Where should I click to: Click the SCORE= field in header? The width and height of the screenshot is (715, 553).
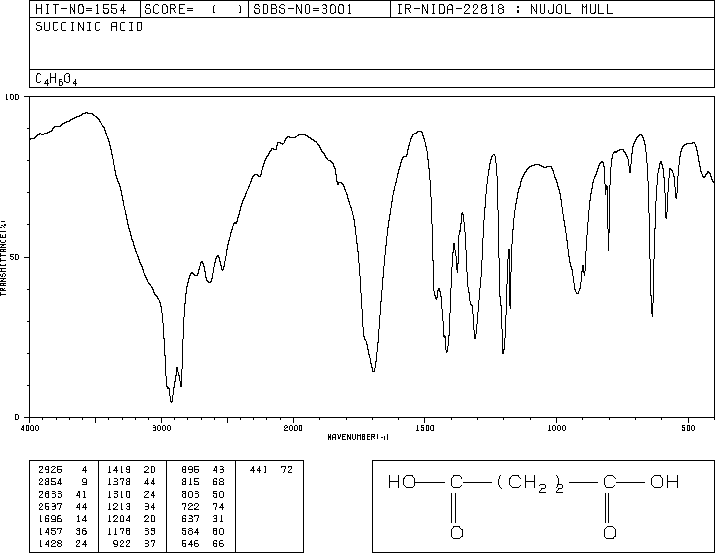(x=194, y=9)
